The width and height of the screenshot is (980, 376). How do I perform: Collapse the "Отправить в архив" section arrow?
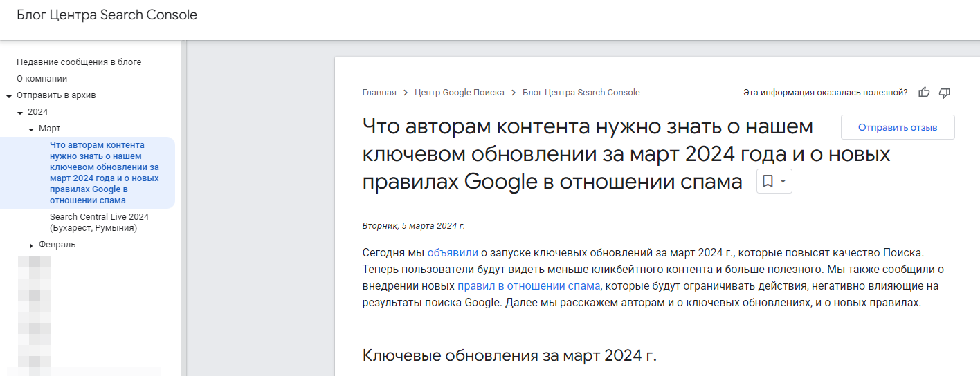(9, 96)
